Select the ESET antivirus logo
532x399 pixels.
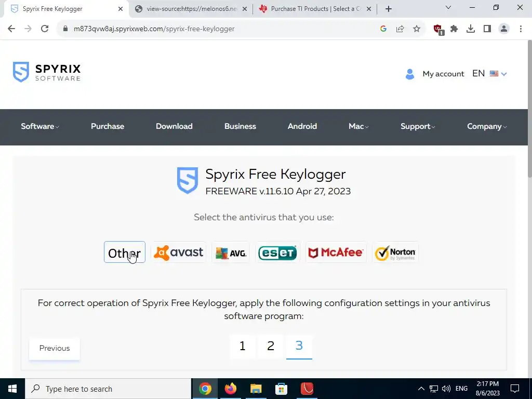277,252
